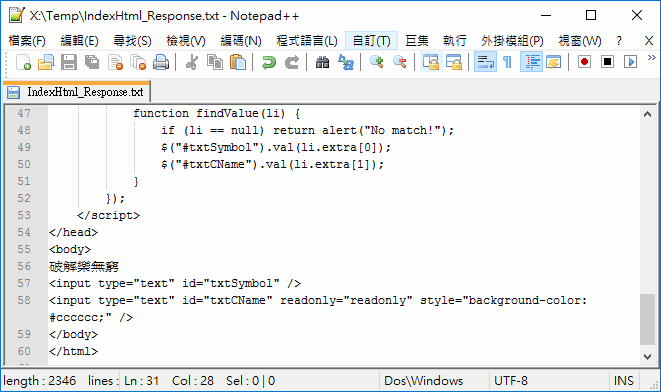661x392 pixels.
Task: Open the 外掛模組(P) menu
Action: point(512,41)
